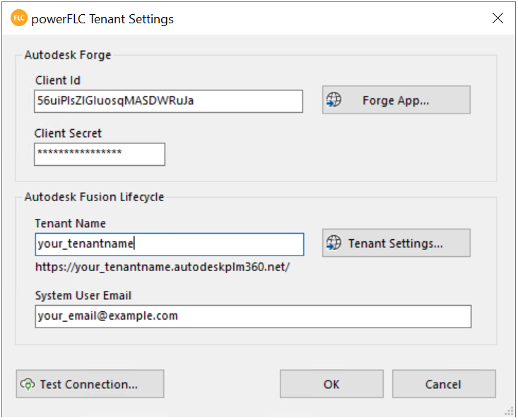Open the Forge App page
This screenshot has height=420, width=518.
[x=396, y=101]
